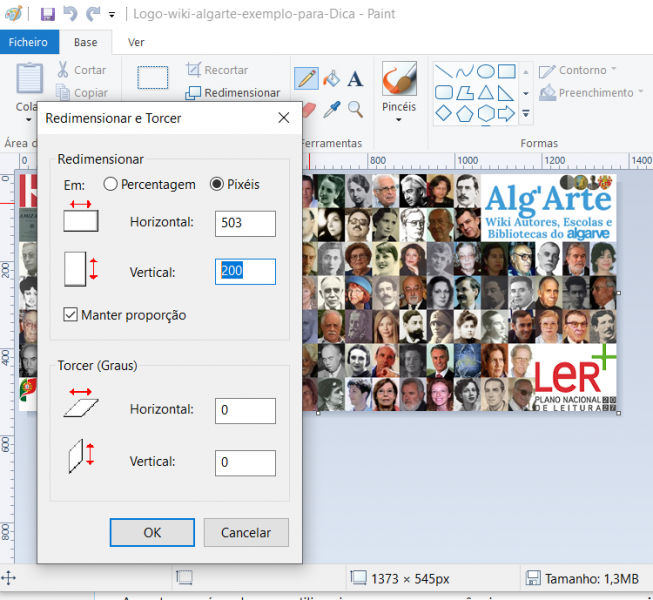Select the Right arrow shape
Viewport: 653px width, 600px height.
click(x=506, y=113)
